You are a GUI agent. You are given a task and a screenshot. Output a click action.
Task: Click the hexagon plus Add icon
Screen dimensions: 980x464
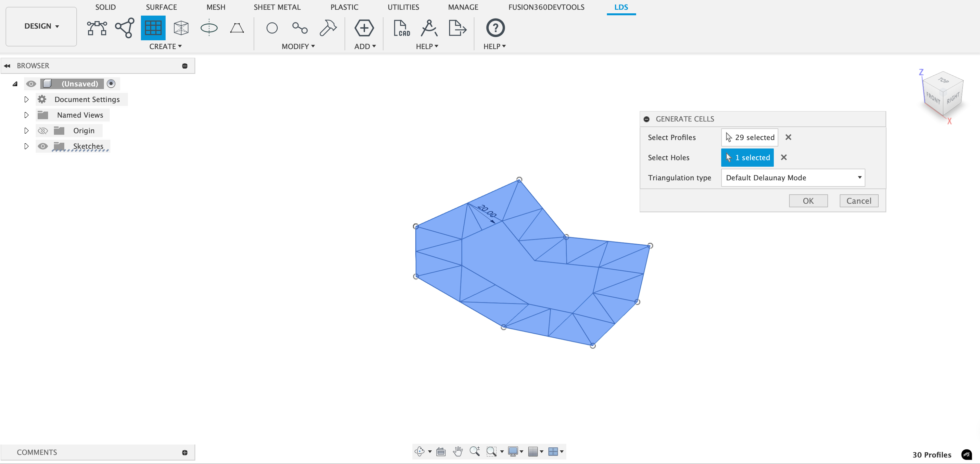click(364, 28)
